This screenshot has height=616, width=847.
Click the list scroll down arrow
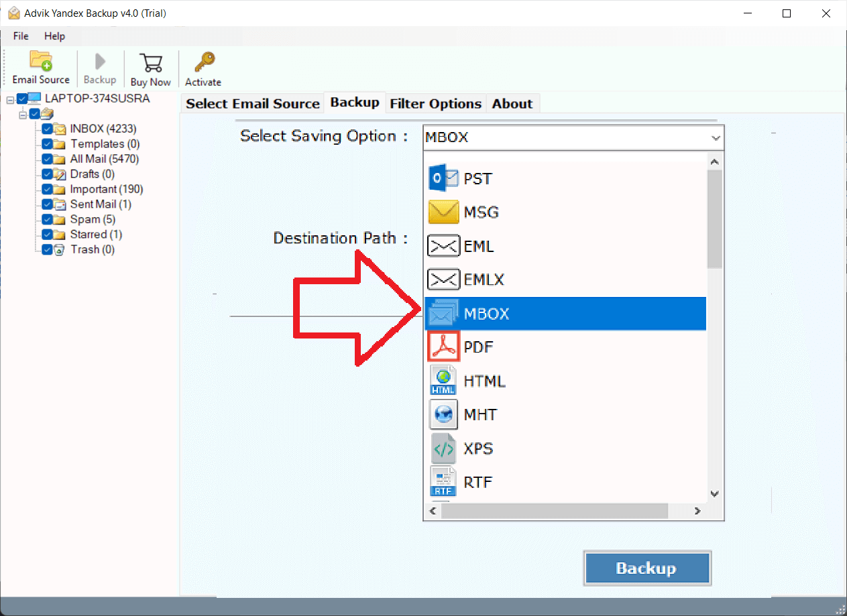[x=714, y=494]
